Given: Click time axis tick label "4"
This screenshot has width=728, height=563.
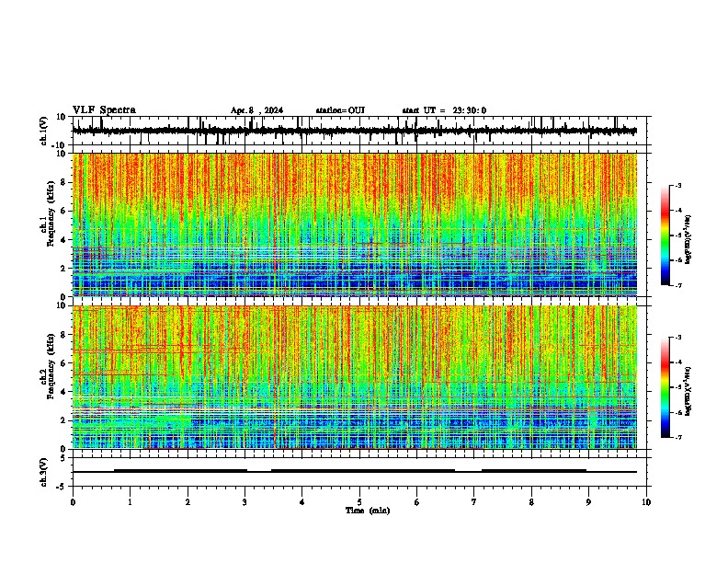Looking at the screenshot, I should coord(301,502).
